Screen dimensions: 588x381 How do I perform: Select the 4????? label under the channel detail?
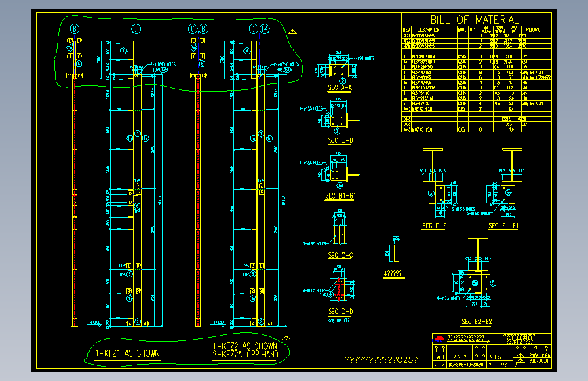tap(393, 274)
